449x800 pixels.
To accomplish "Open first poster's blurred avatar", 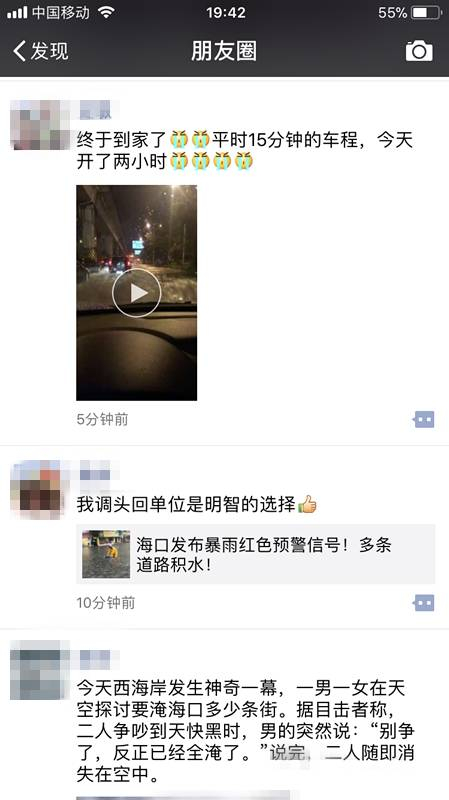I will (x=40, y=125).
